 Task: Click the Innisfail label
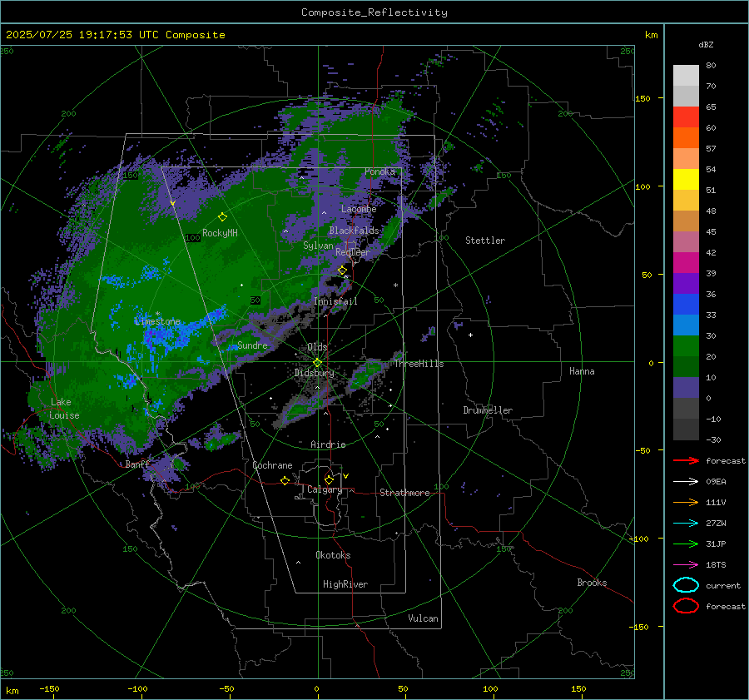[x=336, y=301]
